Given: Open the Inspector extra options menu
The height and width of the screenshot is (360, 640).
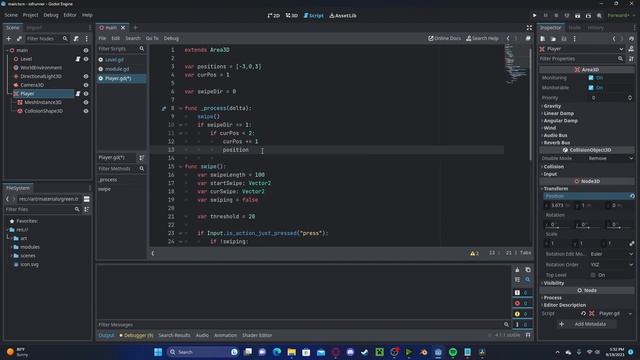Looking at the screenshot, I should click(x=574, y=39).
